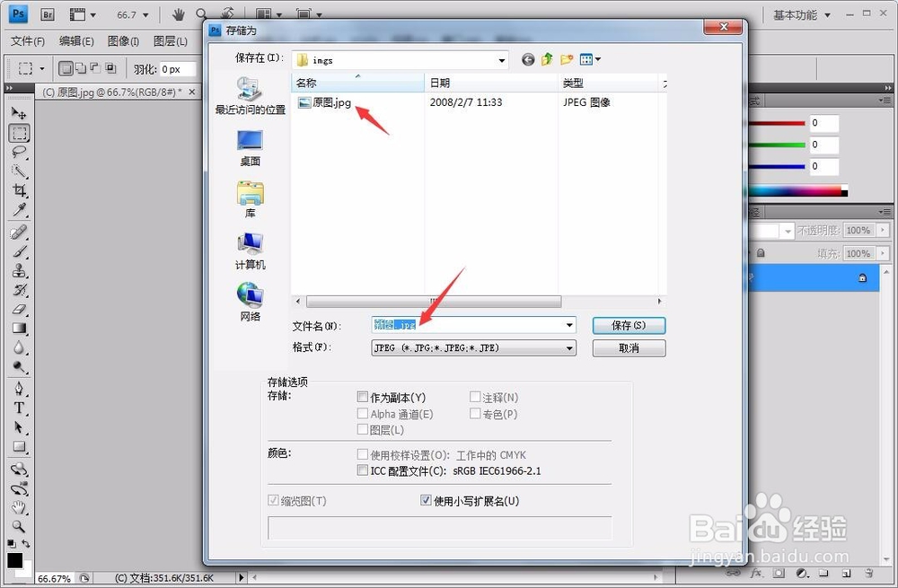The image size is (898, 588).
Task: Disable the 使用小写扩展名 checkbox
Action: [425, 500]
